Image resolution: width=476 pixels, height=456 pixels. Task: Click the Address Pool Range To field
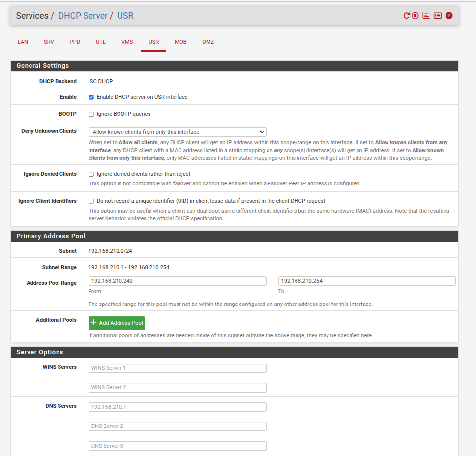point(366,281)
